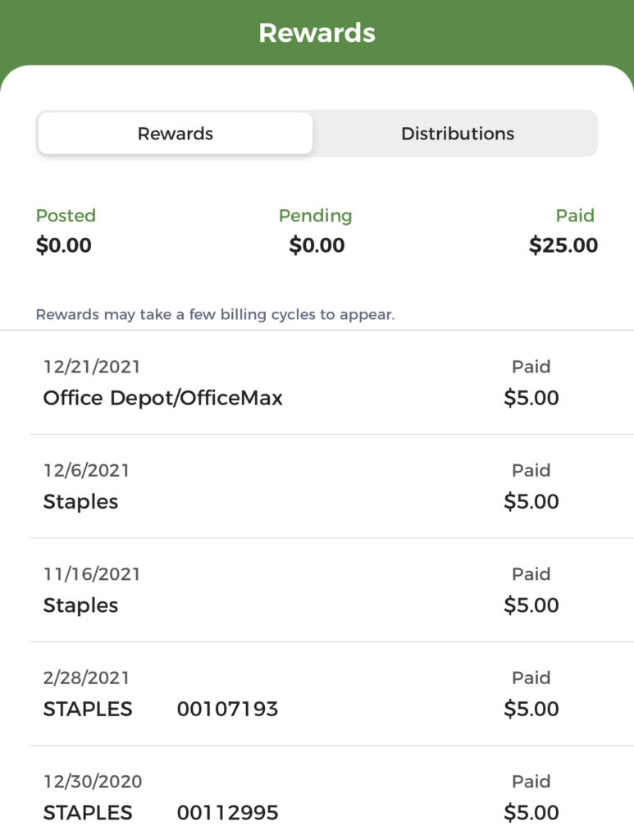Tap the Pending label

point(316,216)
